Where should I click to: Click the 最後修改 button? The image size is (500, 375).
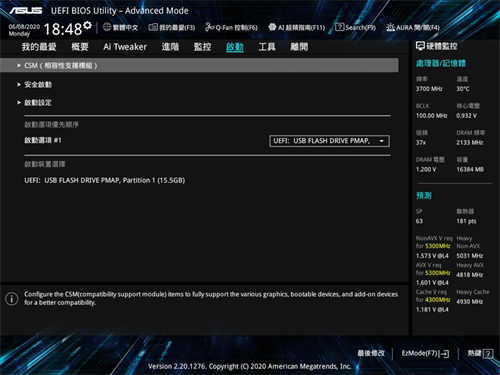(x=371, y=353)
